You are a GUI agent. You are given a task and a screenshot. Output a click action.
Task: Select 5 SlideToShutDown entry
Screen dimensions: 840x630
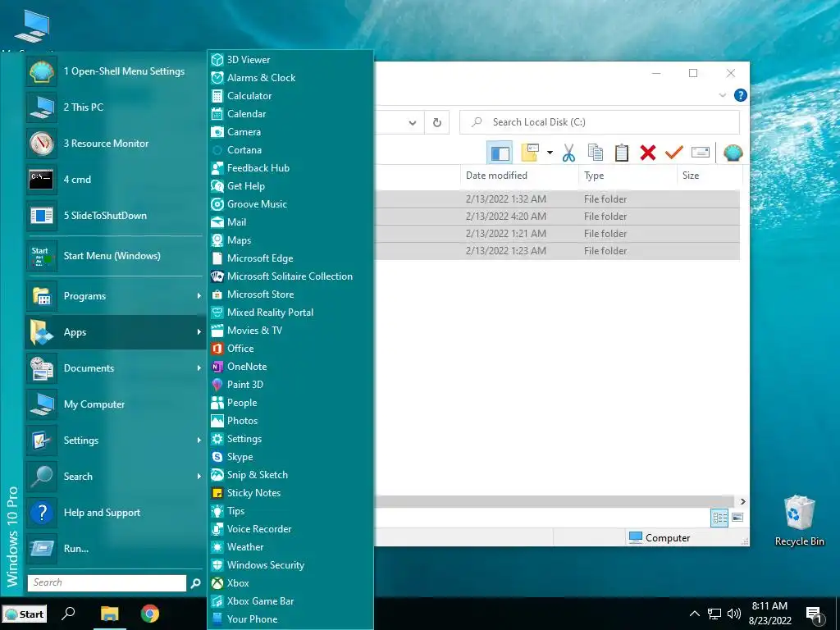[114, 216]
